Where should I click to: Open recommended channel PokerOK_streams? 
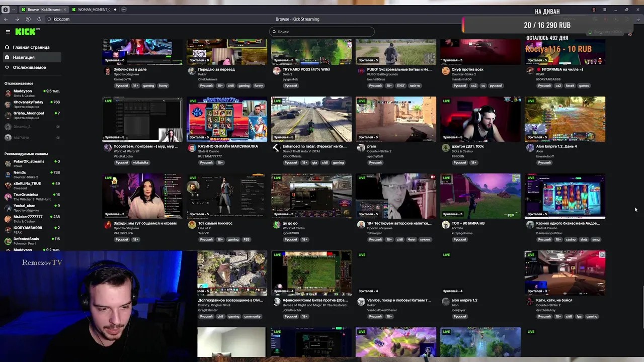(x=32, y=163)
